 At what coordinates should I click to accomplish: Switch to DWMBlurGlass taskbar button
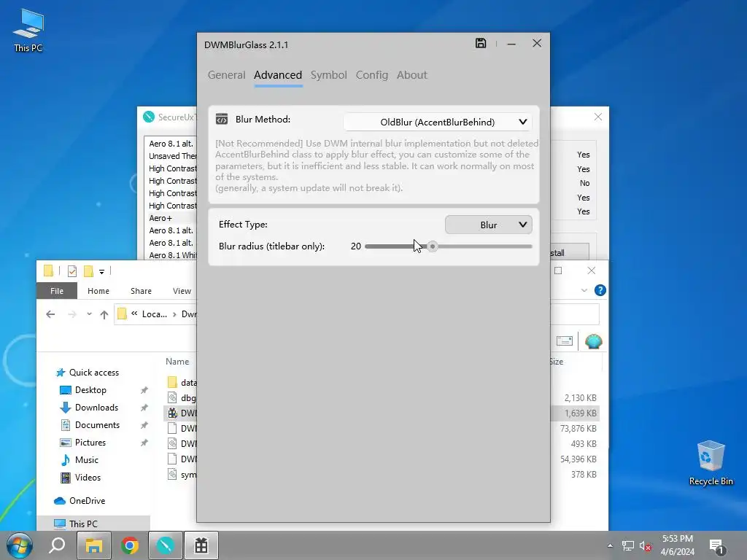tap(201, 545)
